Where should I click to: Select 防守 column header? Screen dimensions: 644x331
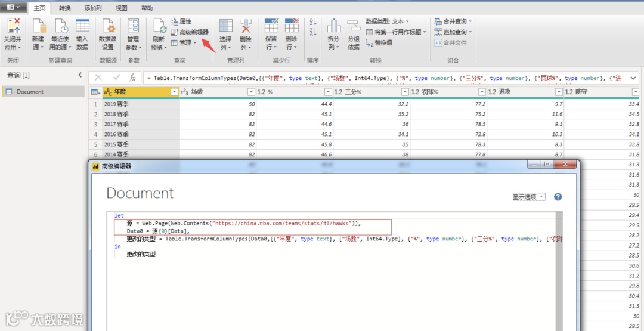point(602,92)
